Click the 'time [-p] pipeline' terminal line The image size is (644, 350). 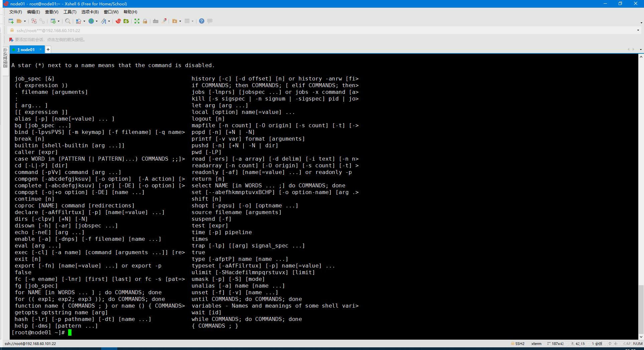click(x=222, y=232)
